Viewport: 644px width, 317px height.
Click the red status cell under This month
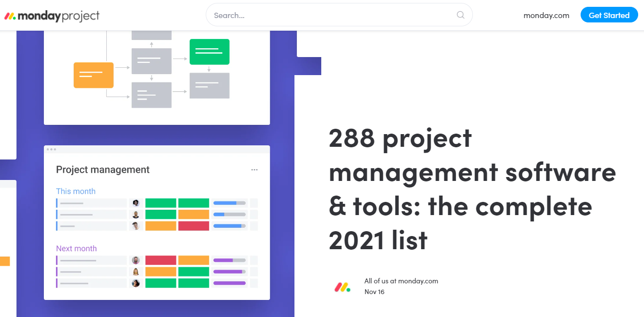194,226
